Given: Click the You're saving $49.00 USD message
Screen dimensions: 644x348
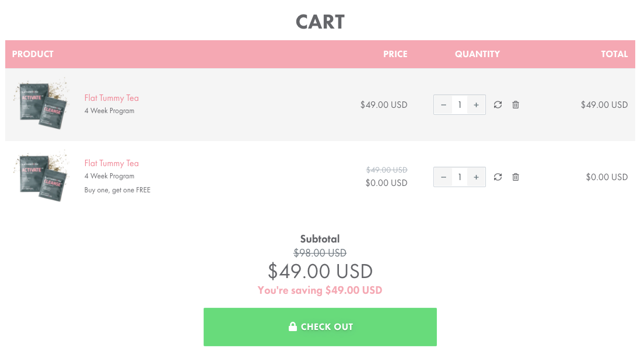Looking at the screenshot, I should coord(320,290).
